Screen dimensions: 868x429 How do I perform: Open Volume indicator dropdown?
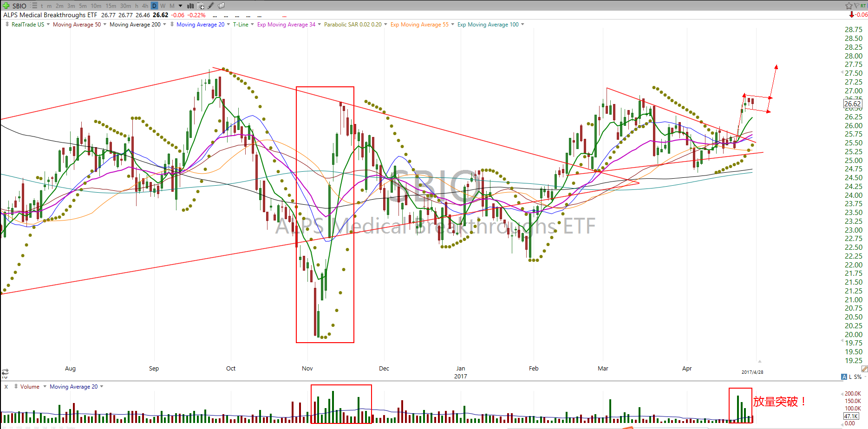45,386
